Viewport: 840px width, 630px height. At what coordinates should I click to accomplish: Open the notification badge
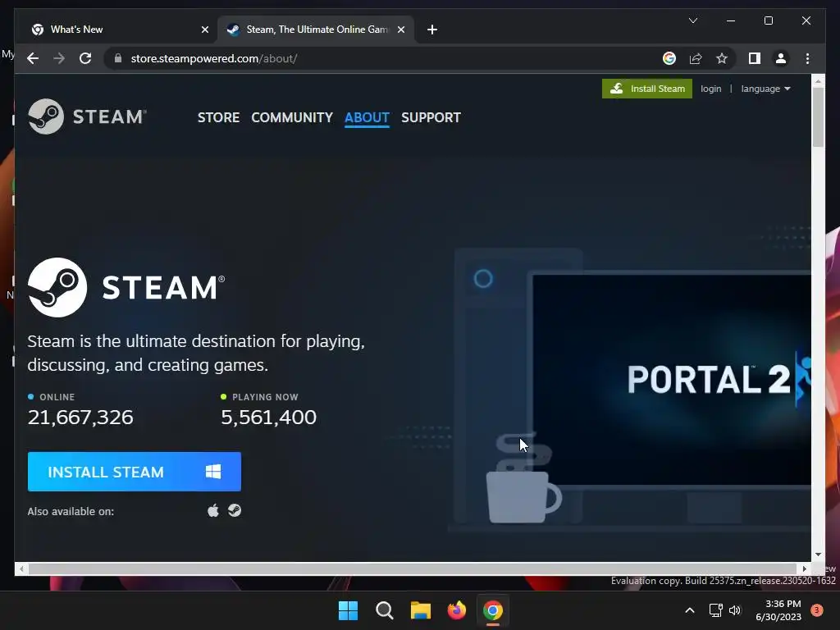(x=817, y=610)
